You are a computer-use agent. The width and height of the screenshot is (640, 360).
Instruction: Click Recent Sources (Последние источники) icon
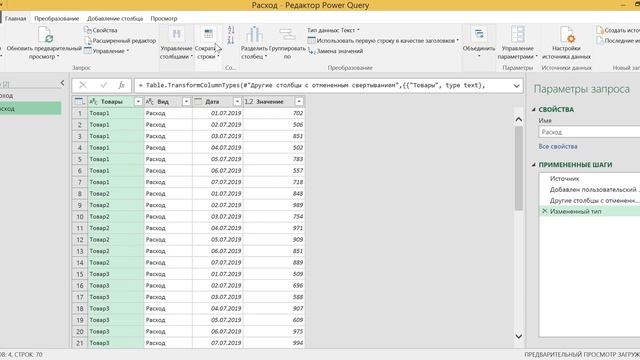(x=600, y=40)
